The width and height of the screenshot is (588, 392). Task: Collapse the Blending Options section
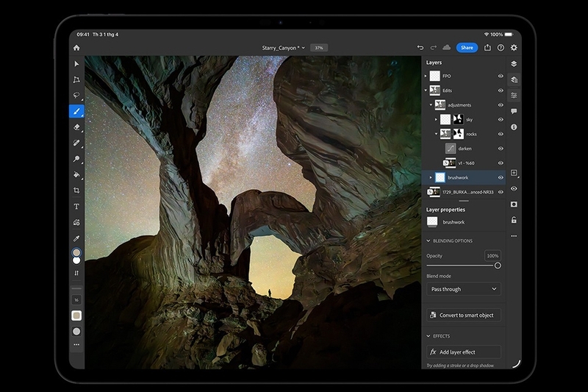point(429,240)
